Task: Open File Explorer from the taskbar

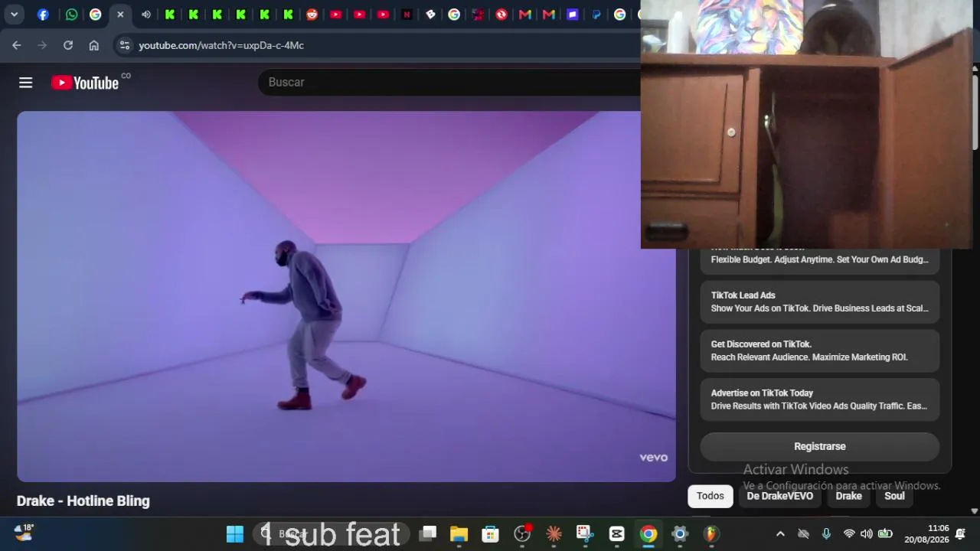Action: (x=459, y=534)
